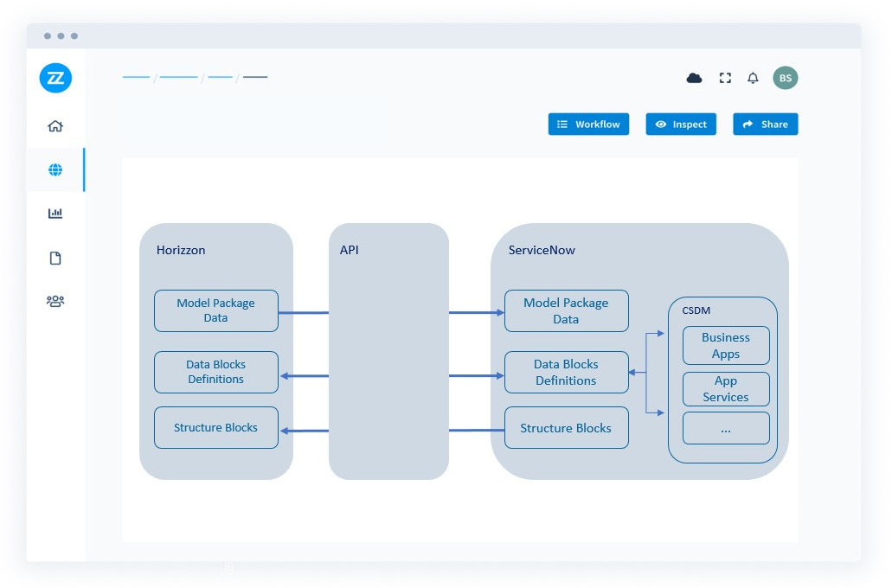892x588 pixels.
Task: Click the API container title
Action: (350, 250)
